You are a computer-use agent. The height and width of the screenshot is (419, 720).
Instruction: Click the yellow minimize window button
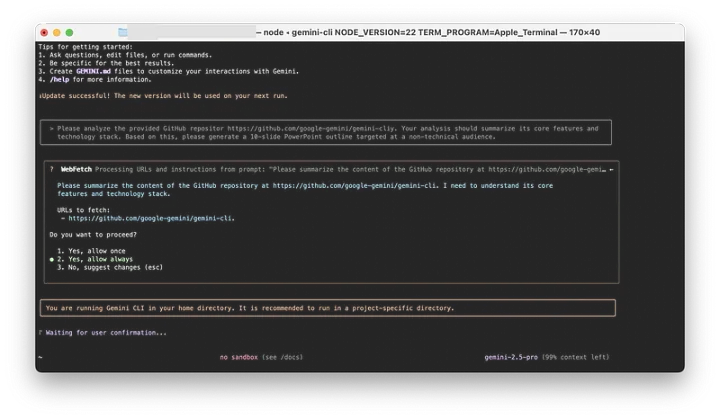(x=56, y=33)
